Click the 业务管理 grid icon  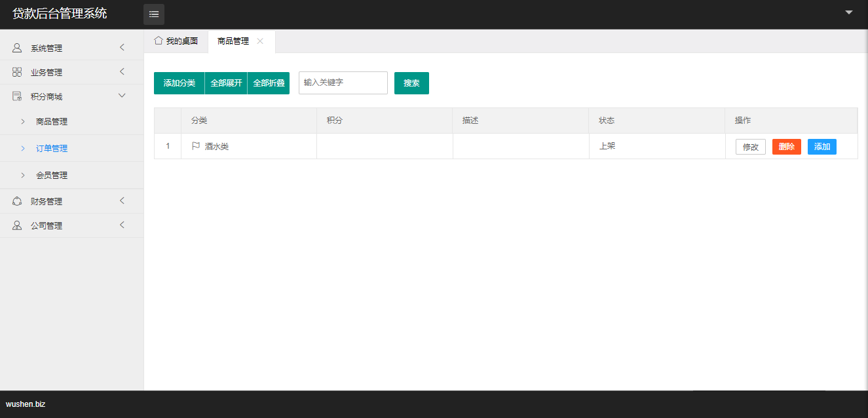point(17,72)
